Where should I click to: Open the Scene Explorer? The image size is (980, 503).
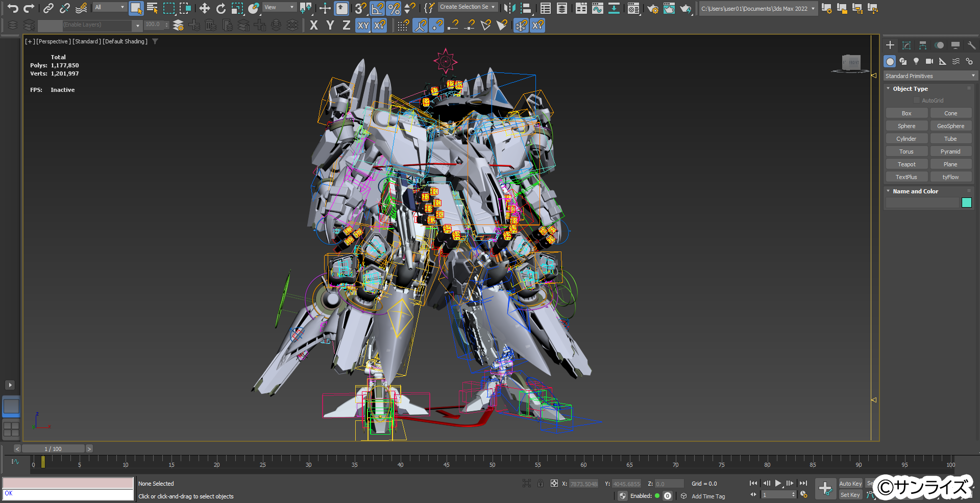pos(546,8)
